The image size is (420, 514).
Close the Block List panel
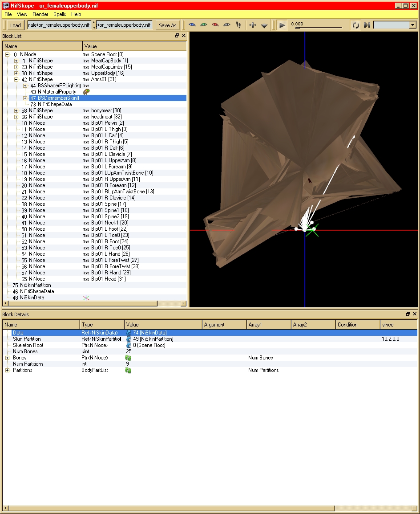184,35
